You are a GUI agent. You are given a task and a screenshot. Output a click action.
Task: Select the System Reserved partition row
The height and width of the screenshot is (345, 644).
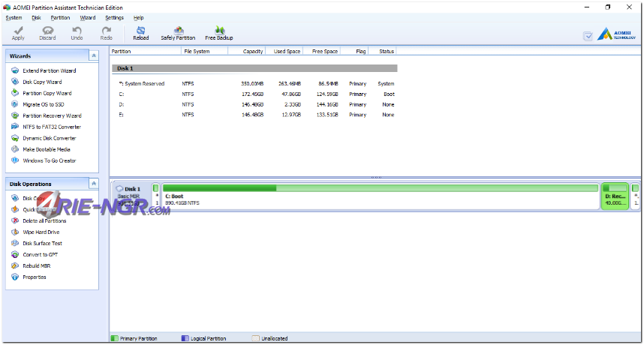[254, 84]
